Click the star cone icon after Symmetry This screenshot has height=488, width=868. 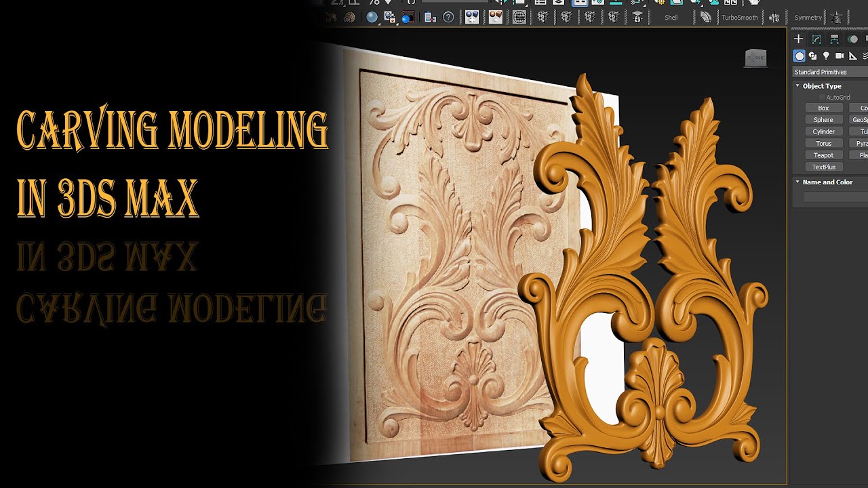click(x=837, y=18)
